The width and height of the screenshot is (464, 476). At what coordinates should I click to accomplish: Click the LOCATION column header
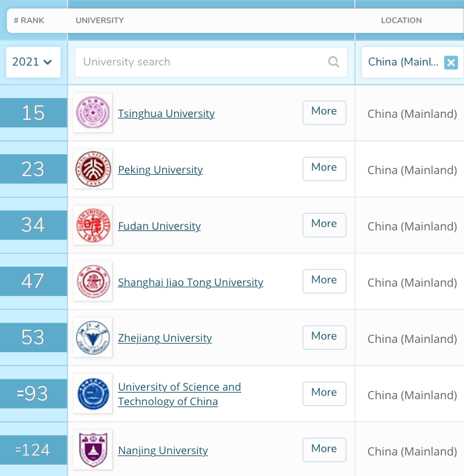pyautogui.click(x=402, y=21)
